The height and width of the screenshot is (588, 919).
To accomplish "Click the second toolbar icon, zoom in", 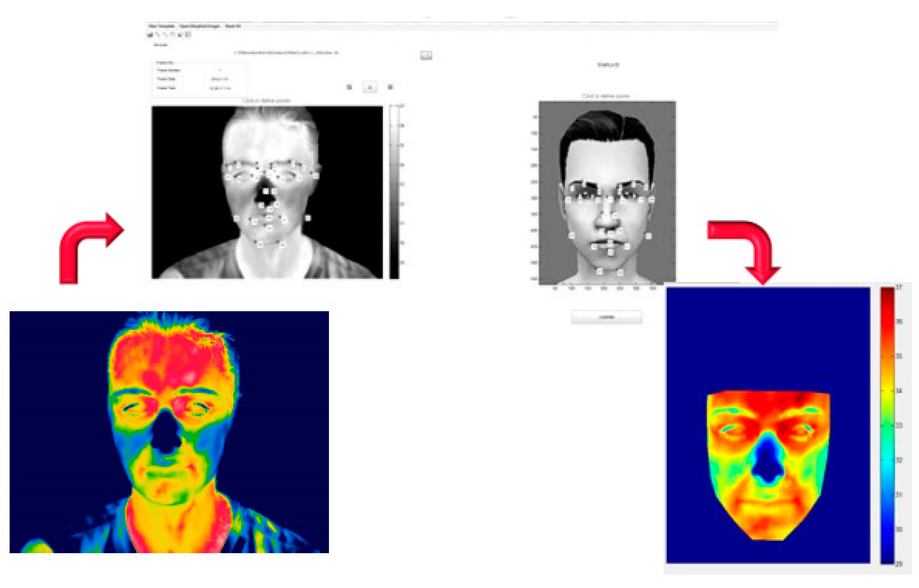I will pyautogui.click(x=158, y=35).
